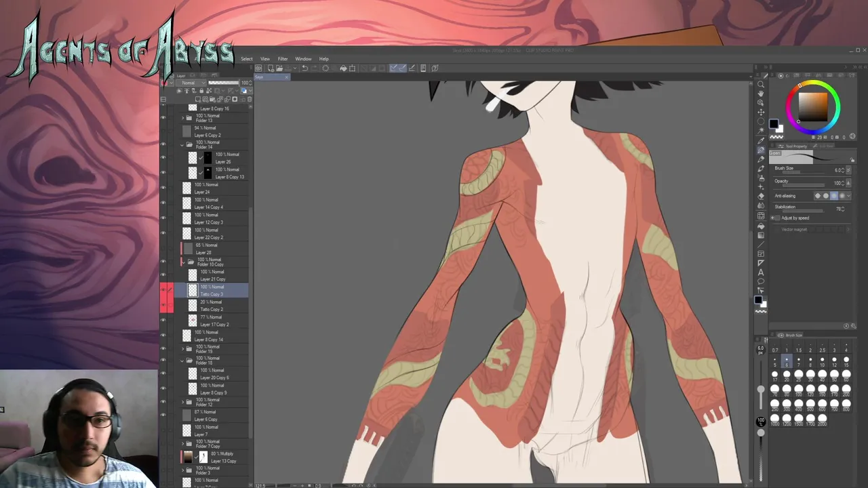
Task: Click the Clip Studio support help icon
Action: point(435,68)
